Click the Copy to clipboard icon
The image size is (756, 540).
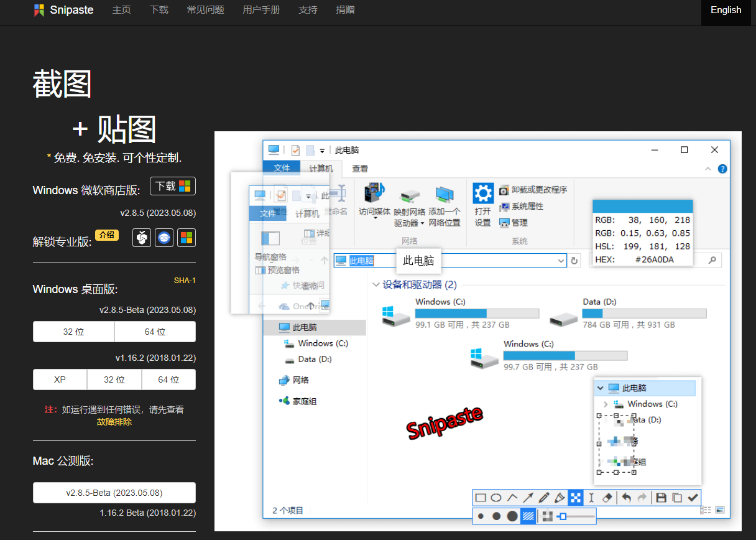pyautogui.click(x=677, y=498)
